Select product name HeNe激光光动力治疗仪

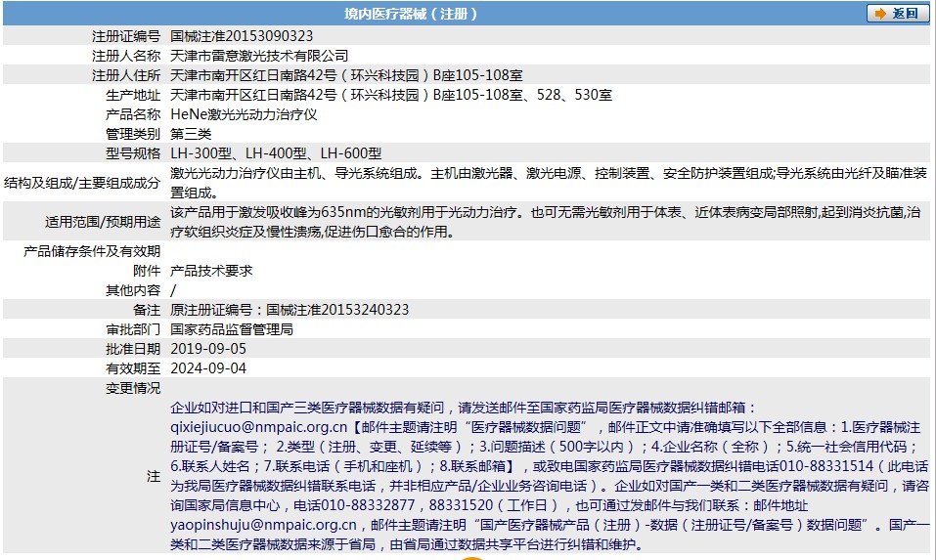coord(244,114)
